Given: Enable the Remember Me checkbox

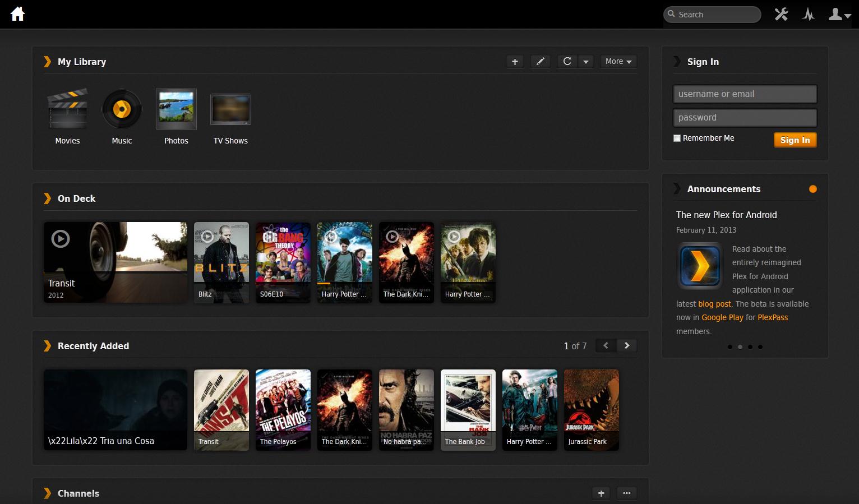Looking at the screenshot, I should coord(677,138).
